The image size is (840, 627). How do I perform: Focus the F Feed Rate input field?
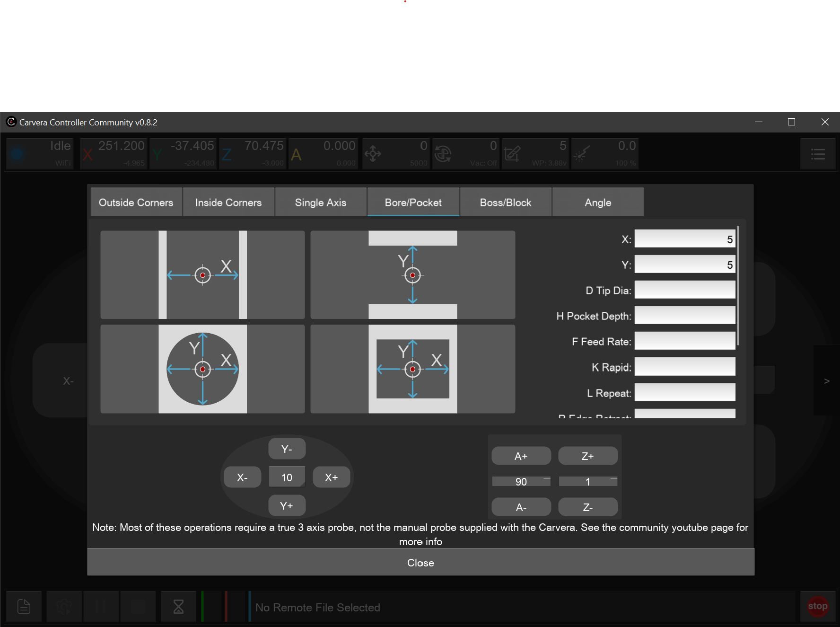click(x=684, y=341)
